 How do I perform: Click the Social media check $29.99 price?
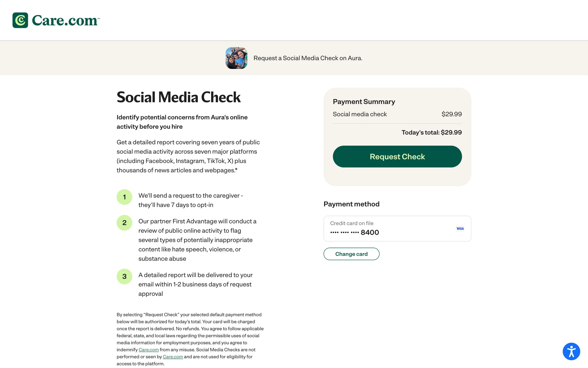pos(451,114)
